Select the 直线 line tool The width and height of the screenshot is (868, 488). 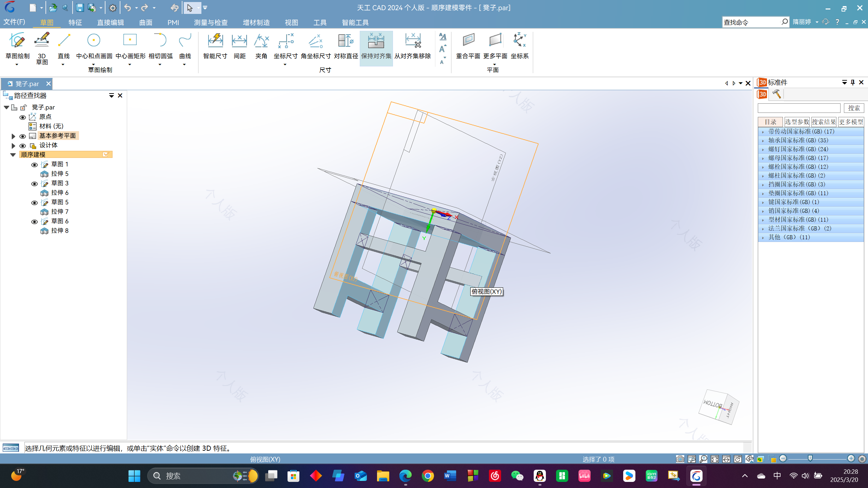(x=63, y=46)
